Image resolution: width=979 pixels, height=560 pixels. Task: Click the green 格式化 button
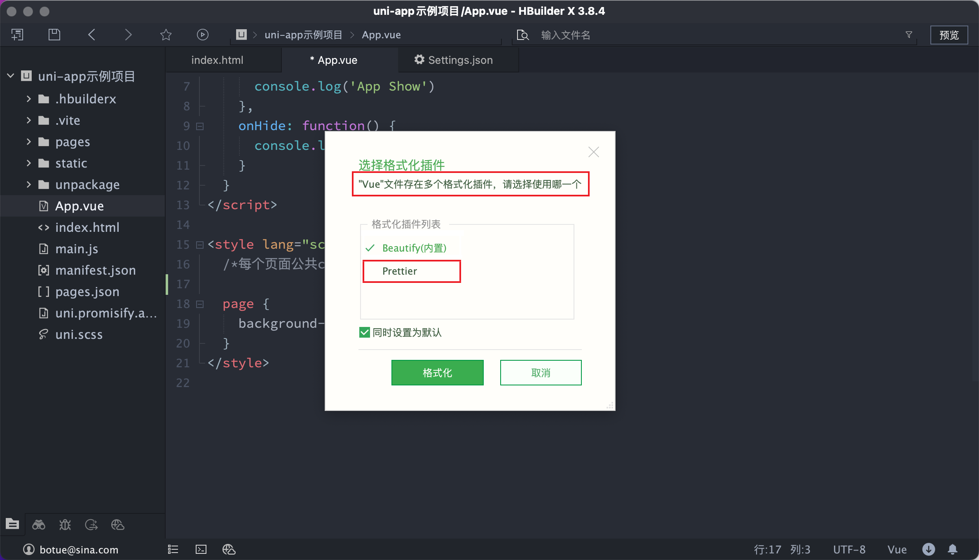437,373
